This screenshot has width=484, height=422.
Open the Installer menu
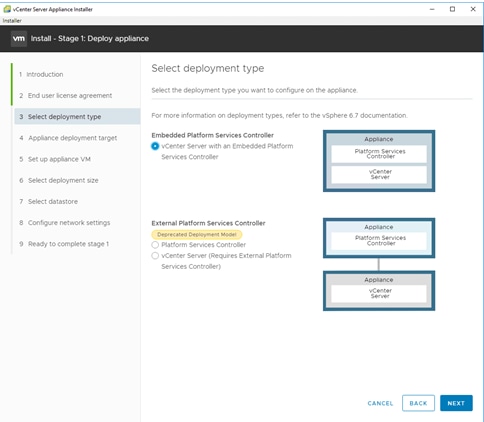[12, 21]
